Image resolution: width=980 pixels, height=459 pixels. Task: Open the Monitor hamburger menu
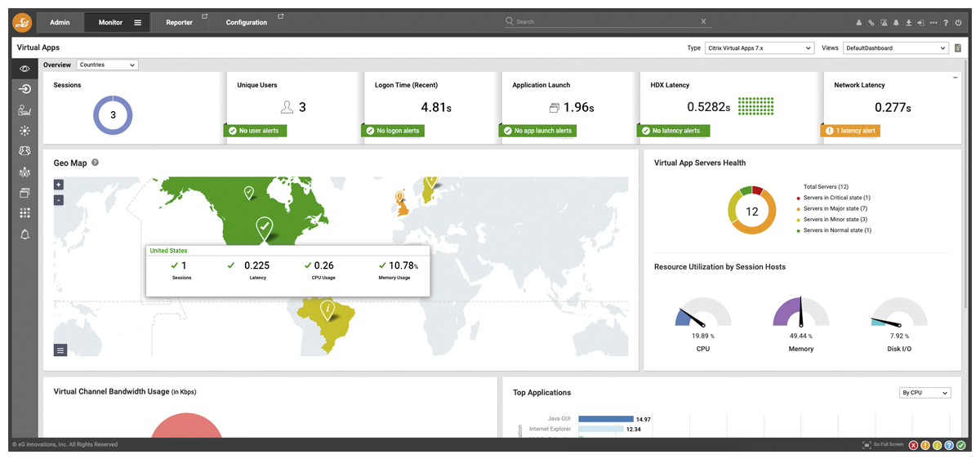[x=137, y=23]
